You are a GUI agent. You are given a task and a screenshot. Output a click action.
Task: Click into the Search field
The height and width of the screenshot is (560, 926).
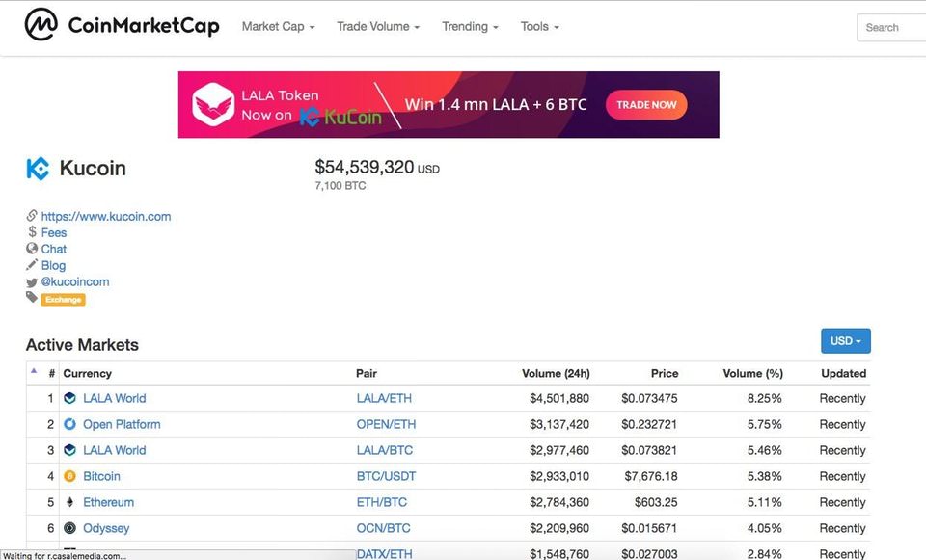tap(891, 27)
